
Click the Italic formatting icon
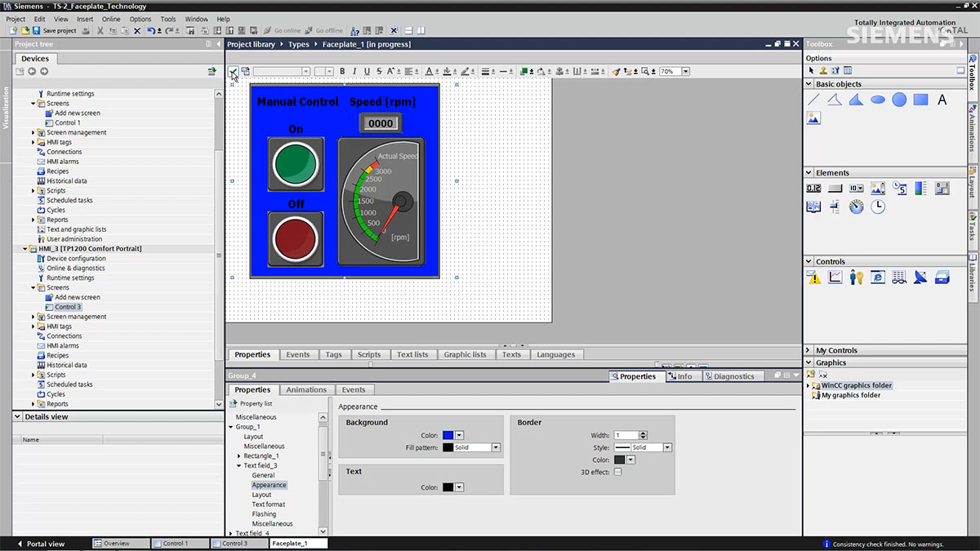[x=354, y=72]
